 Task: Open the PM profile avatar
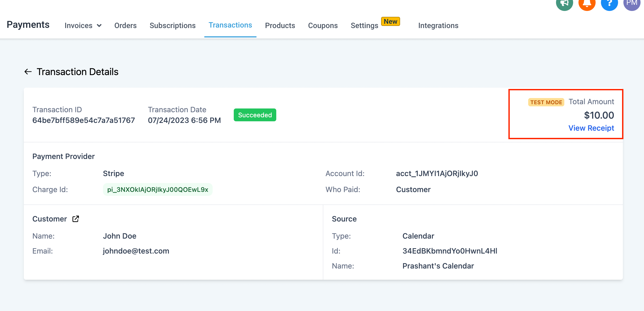(632, 3)
